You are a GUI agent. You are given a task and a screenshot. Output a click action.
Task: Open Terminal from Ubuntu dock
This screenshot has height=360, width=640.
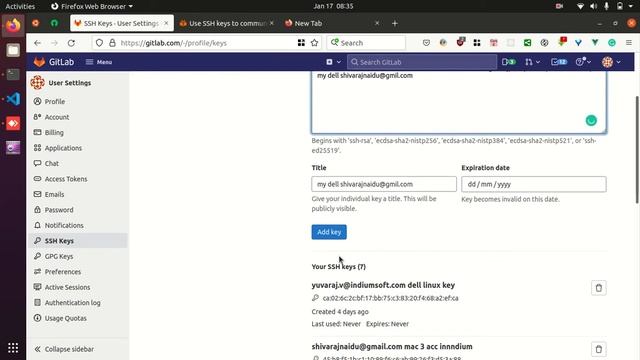pyautogui.click(x=13, y=74)
